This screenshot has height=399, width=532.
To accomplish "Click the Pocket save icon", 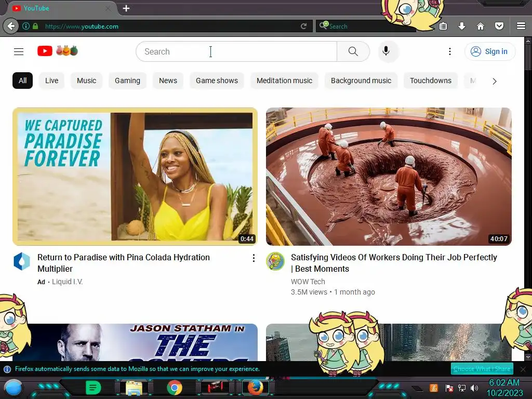I will coord(499,26).
